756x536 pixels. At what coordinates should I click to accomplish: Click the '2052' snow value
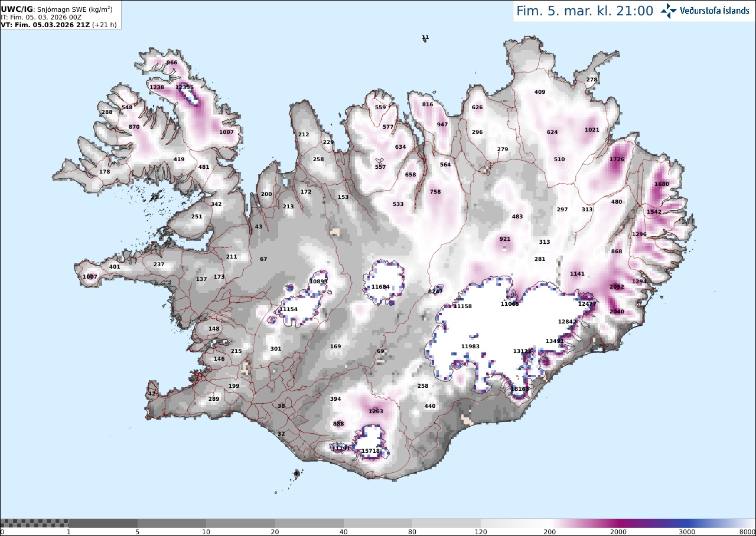(x=617, y=287)
